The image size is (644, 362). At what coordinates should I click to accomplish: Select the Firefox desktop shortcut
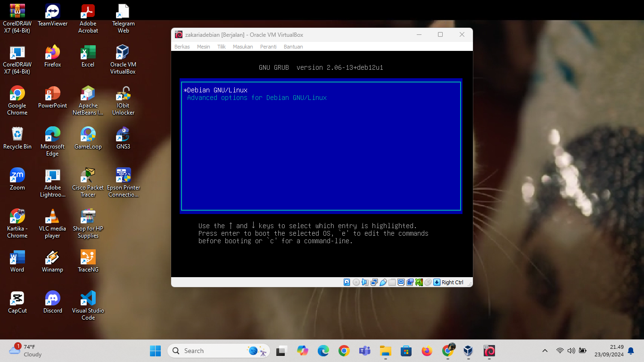click(x=53, y=57)
